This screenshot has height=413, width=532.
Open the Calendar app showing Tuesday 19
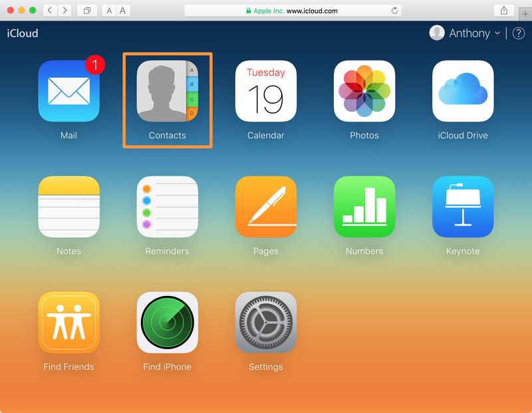(x=265, y=91)
